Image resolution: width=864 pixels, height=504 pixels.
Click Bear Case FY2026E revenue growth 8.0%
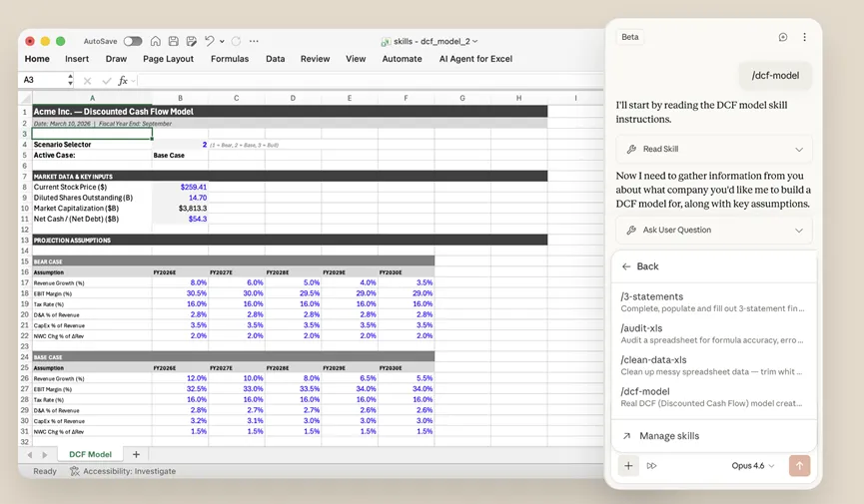(x=180, y=282)
